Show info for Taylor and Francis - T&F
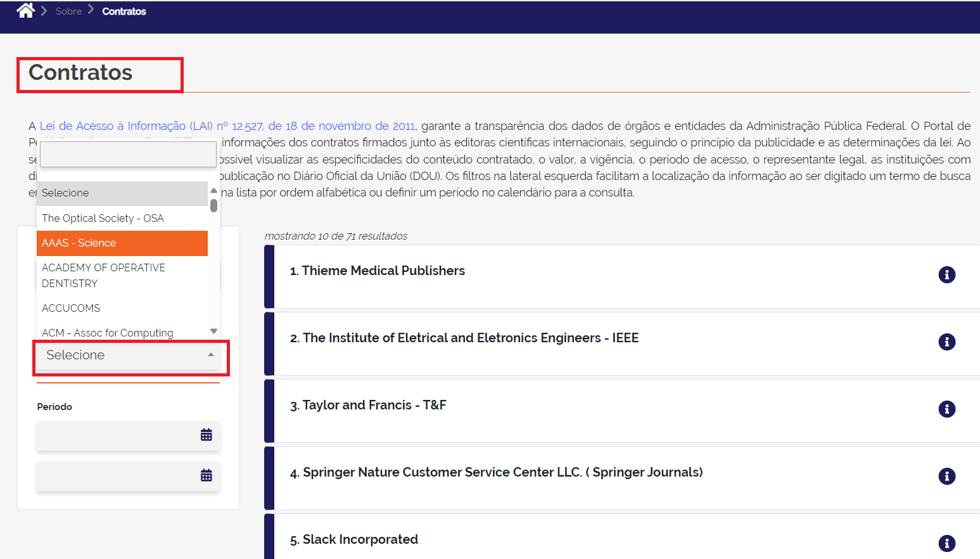 946,409
